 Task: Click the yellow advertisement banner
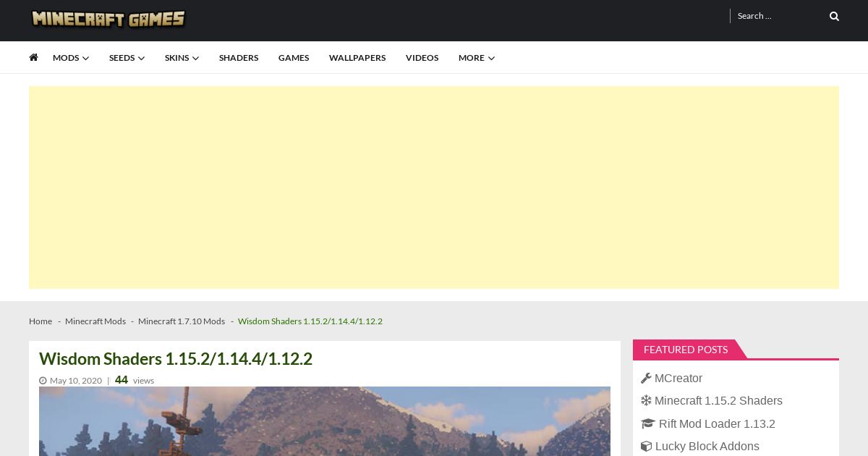[x=434, y=187]
